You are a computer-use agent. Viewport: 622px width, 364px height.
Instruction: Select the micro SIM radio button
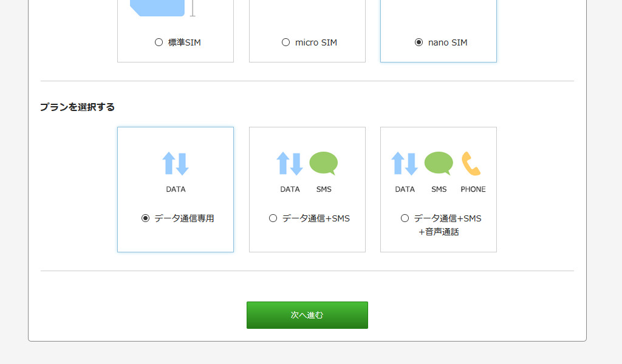pos(285,42)
